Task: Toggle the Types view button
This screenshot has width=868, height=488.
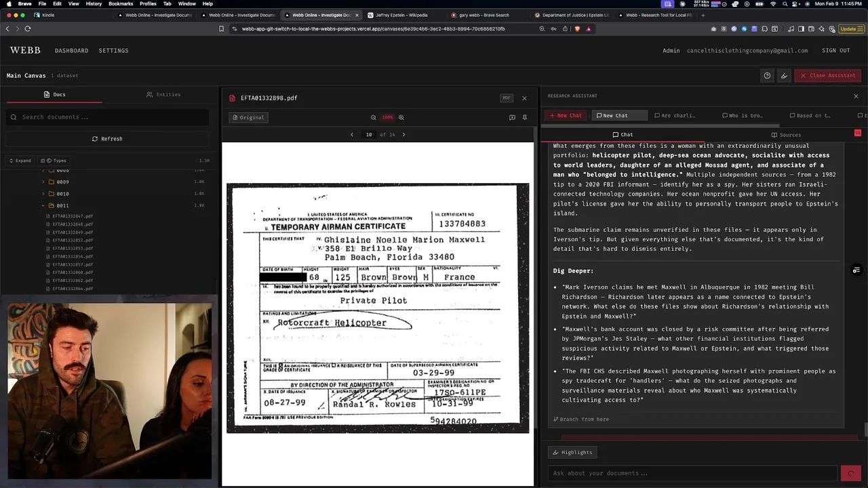Action: click(x=54, y=161)
